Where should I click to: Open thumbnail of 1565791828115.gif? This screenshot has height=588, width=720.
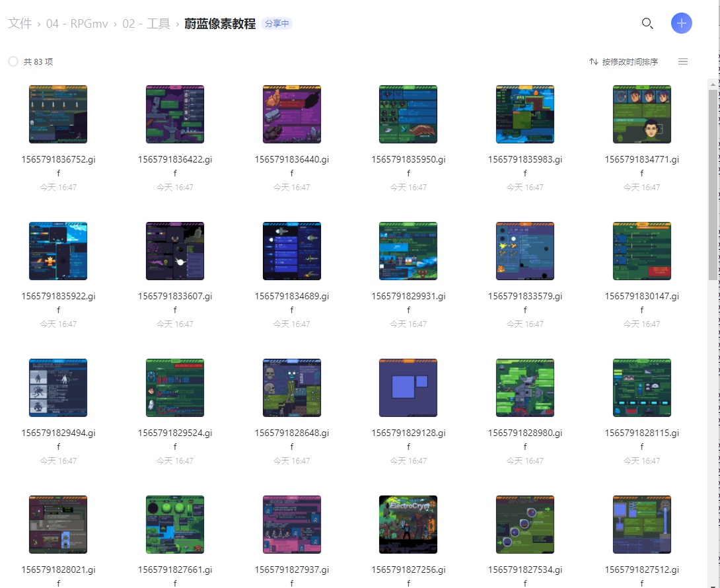tap(642, 388)
